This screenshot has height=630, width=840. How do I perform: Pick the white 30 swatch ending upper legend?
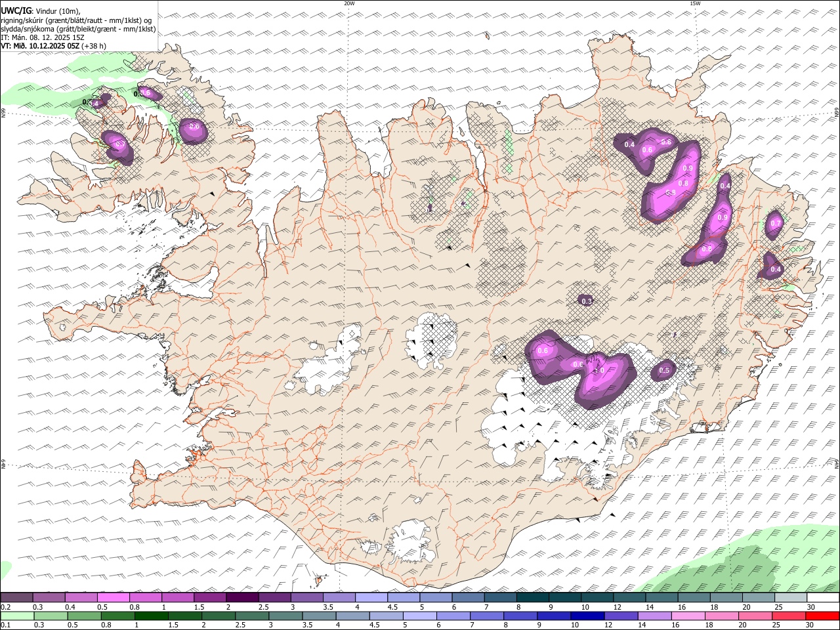(x=823, y=598)
